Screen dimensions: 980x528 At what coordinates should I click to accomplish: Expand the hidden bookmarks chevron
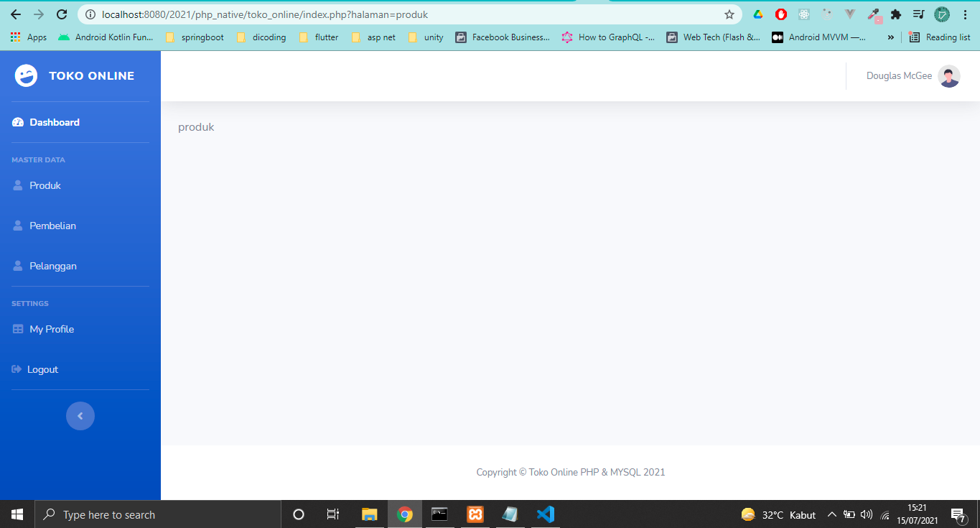890,37
